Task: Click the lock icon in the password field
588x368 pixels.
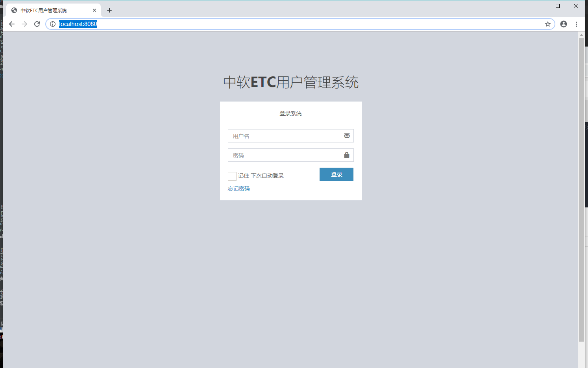Action: (347, 155)
